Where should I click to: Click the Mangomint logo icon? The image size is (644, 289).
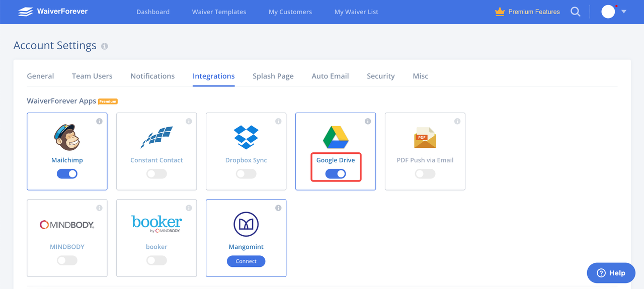(246, 224)
